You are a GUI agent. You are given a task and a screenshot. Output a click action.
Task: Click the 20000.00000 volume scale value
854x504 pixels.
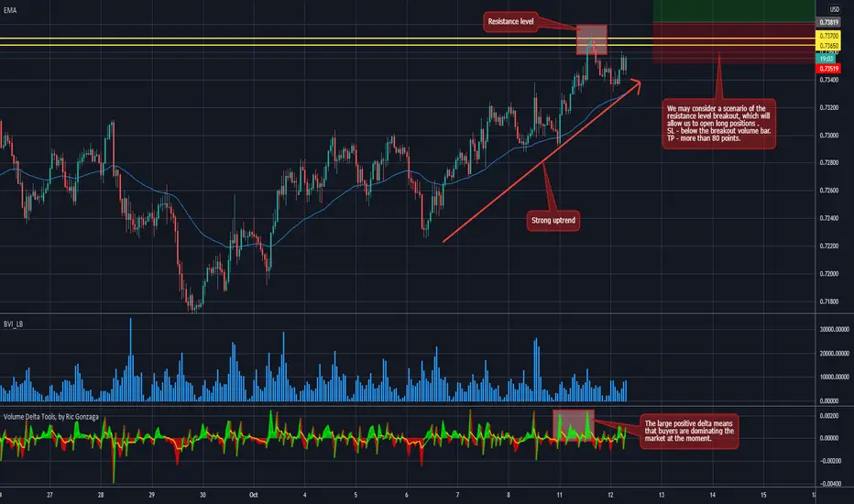point(834,354)
